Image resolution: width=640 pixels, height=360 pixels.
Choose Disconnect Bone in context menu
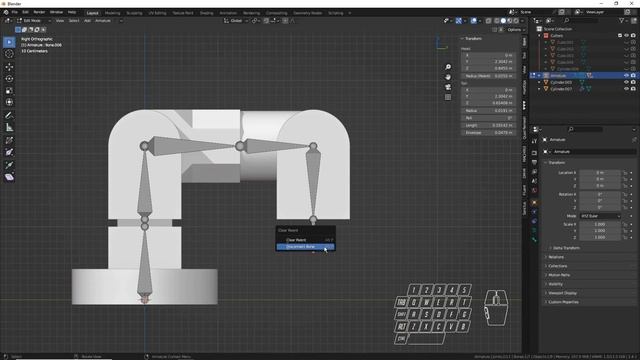tap(305, 247)
